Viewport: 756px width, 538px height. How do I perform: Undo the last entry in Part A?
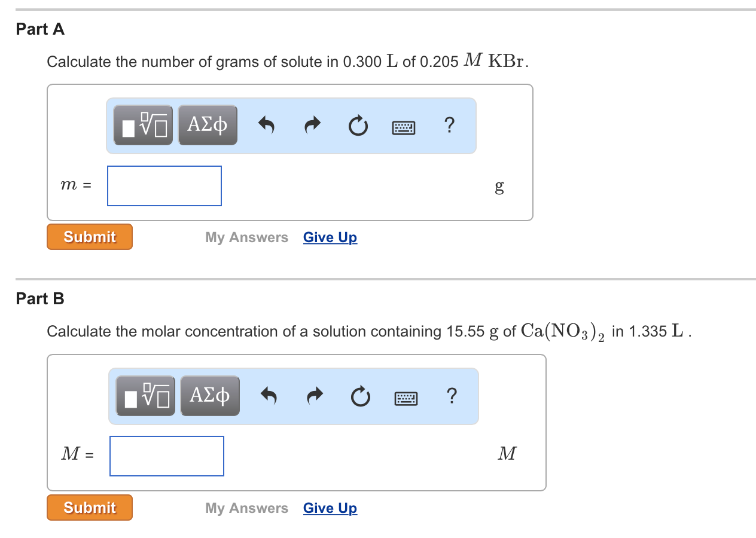(x=266, y=125)
